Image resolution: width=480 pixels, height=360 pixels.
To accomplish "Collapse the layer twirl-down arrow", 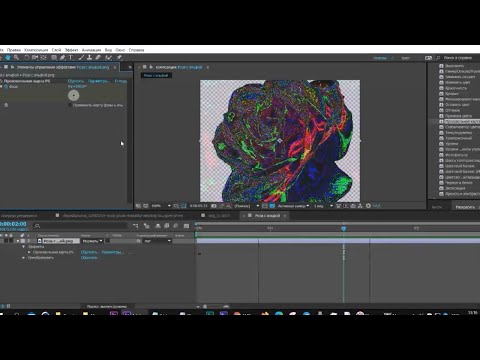I will (18, 241).
